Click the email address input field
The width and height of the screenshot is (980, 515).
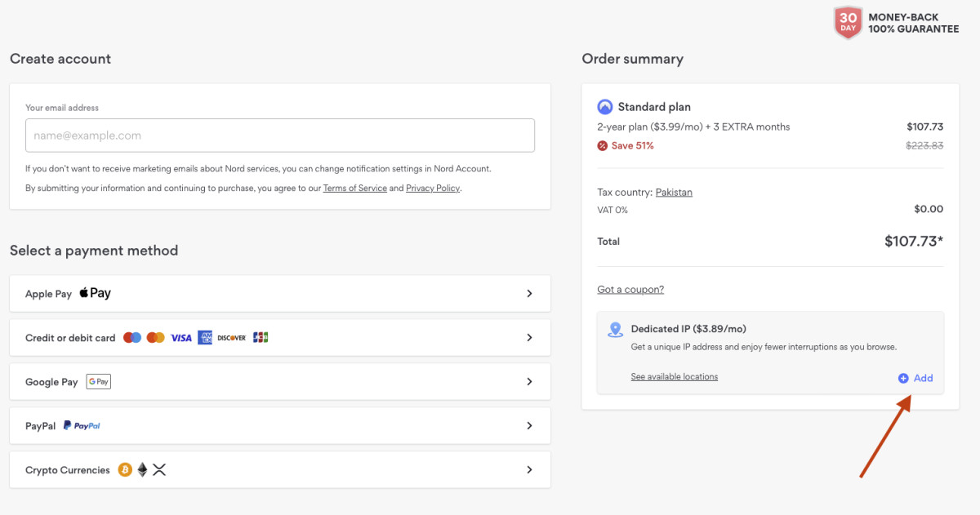tap(280, 135)
